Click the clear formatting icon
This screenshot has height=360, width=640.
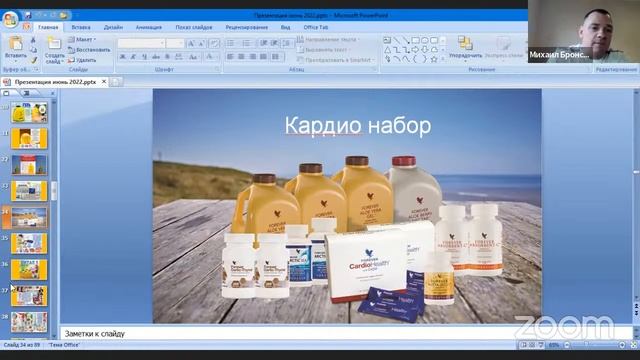coord(214,43)
